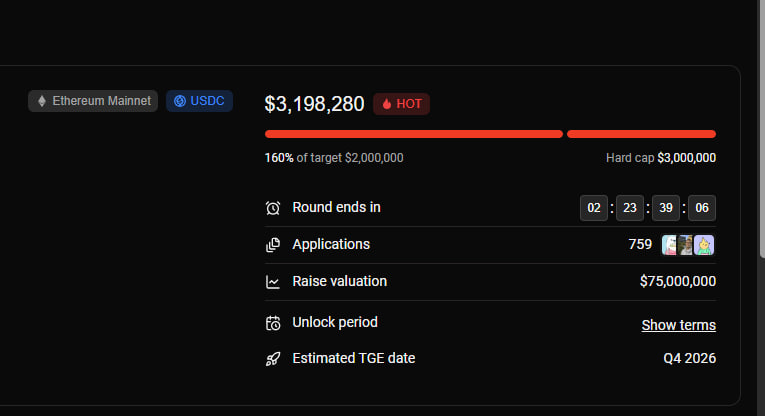765x416 pixels.
Task: Click the Applications label
Action: pyautogui.click(x=331, y=244)
